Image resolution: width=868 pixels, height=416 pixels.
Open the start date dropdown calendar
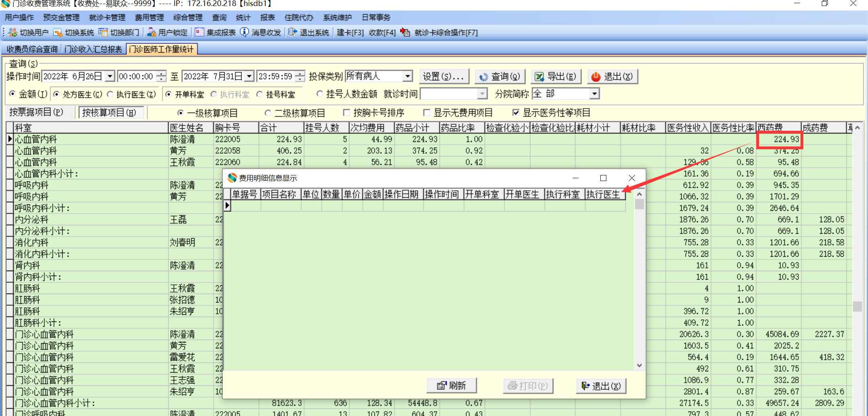(110, 76)
